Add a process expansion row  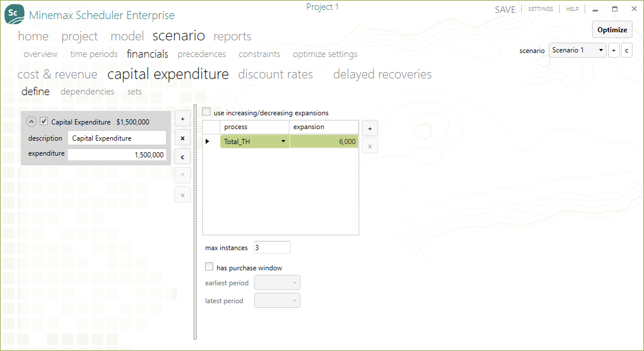[x=370, y=129]
